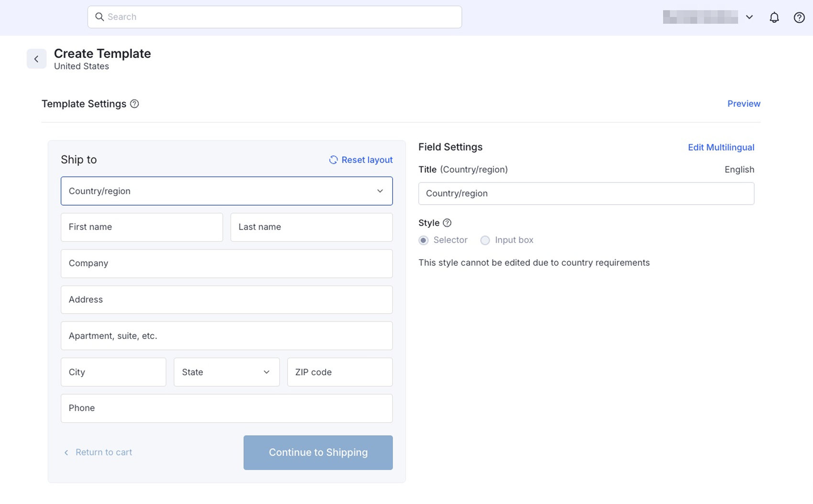Viewport: 813px width, 504px height.
Task: Open help via the top-right question mark icon
Action: tap(799, 18)
